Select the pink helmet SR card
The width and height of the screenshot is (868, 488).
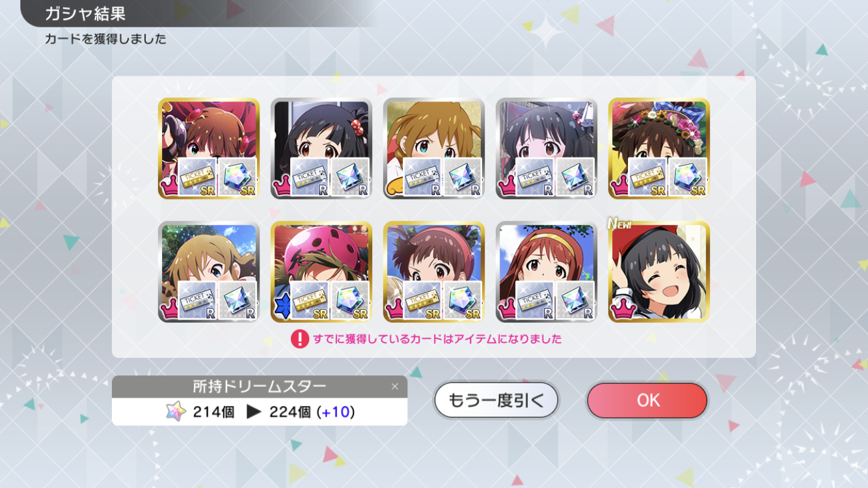click(321, 271)
